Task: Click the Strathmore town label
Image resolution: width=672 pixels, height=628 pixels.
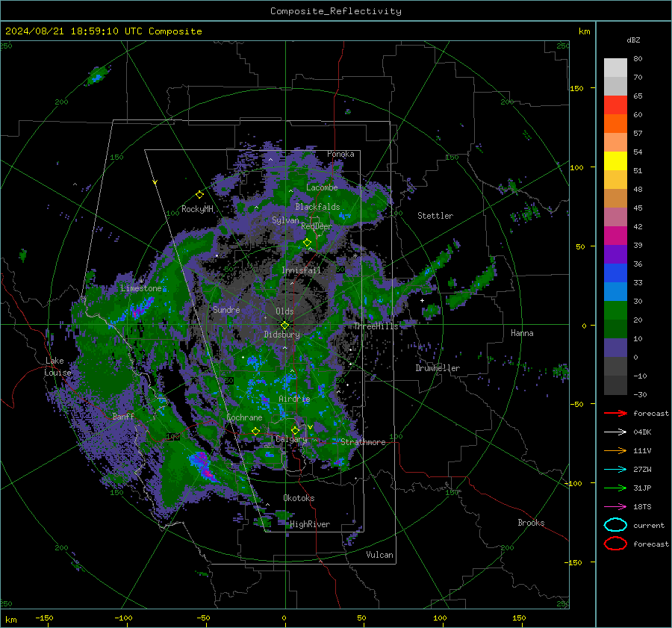Action: coord(363,442)
